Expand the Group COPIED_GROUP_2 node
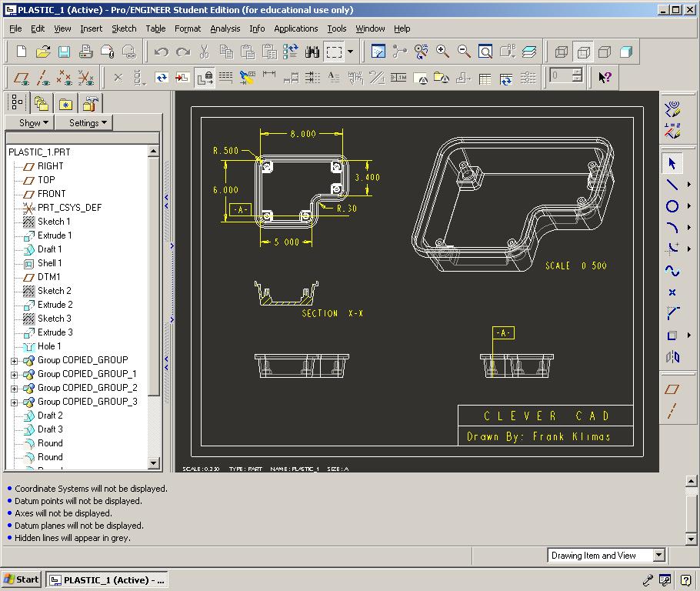 coord(14,388)
